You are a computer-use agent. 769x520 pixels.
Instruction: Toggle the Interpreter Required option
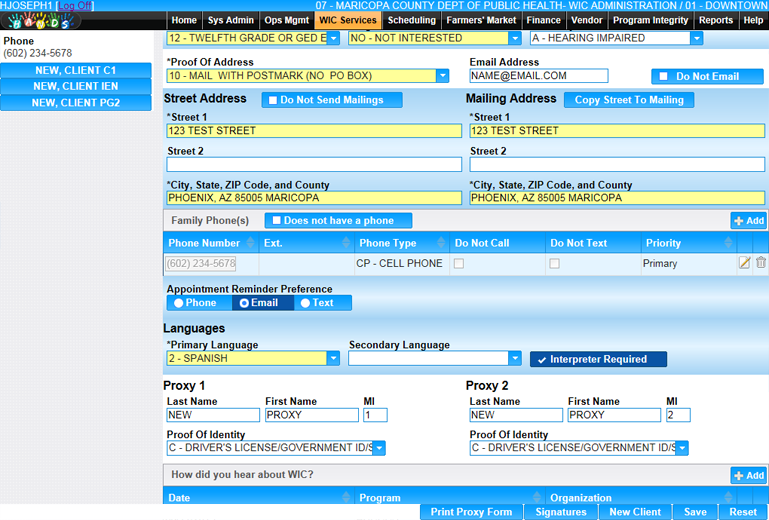click(x=598, y=359)
